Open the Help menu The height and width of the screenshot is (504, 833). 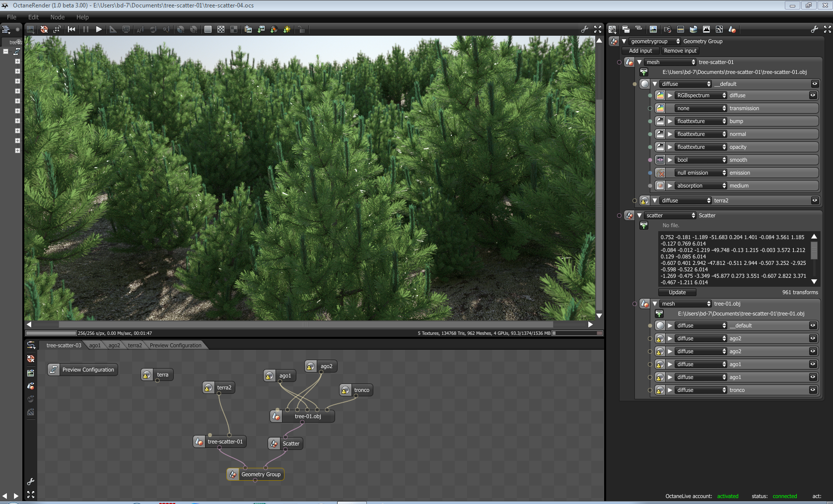(x=82, y=17)
